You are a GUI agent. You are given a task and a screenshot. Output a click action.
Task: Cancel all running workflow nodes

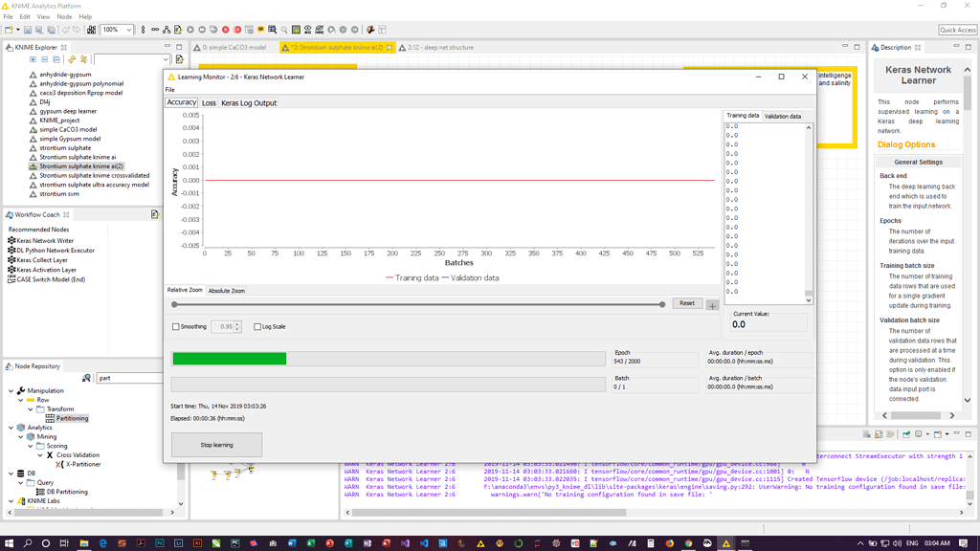pyautogui.click(x=238, y=30)
